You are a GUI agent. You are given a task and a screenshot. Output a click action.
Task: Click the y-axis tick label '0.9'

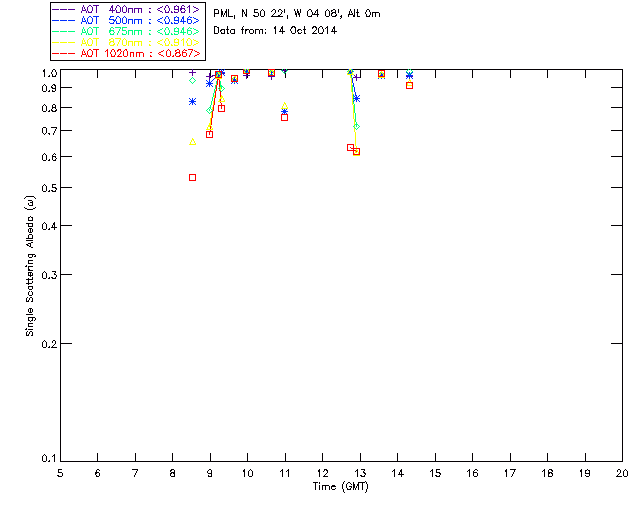(49, 88)
